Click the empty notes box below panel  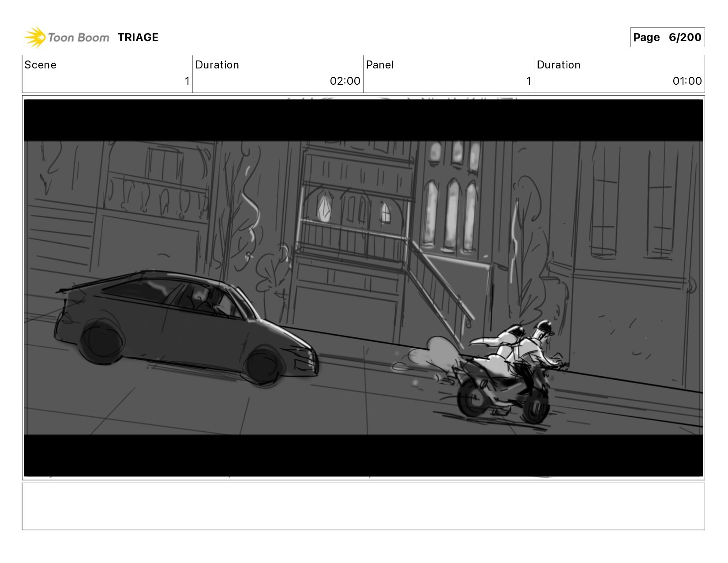363,506
